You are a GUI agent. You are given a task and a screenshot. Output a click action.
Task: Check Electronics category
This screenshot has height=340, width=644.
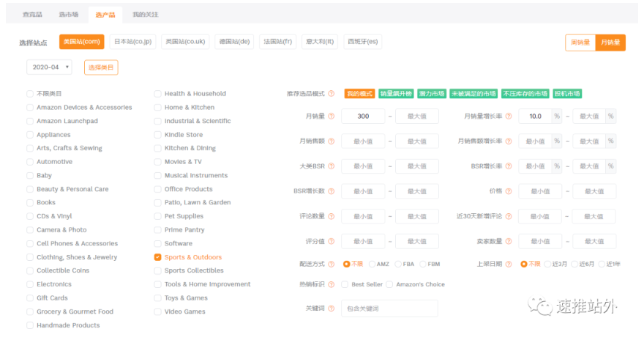pos(30,284)
